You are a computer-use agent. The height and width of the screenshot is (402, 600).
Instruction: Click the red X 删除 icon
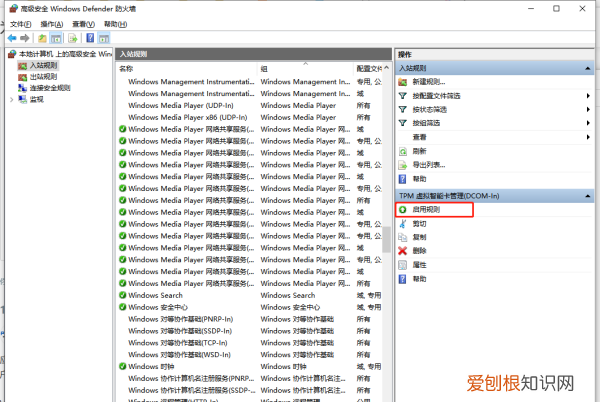(403, 251)
